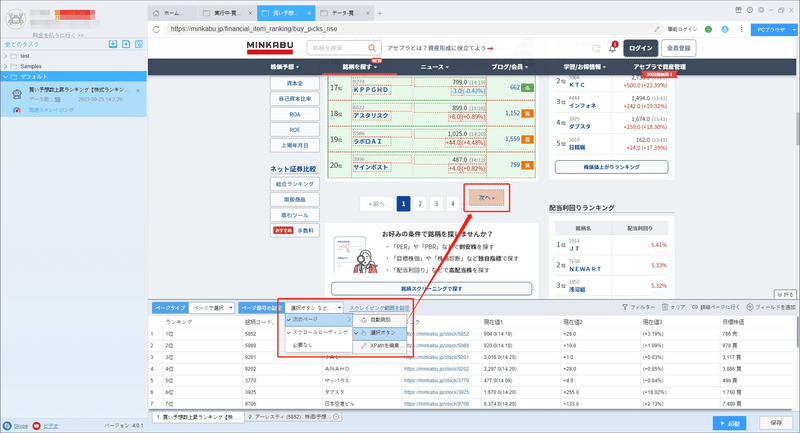Click フィールドを追加 plus button
The width and height of the screenshot is (800, 433).
coord(771,307)
